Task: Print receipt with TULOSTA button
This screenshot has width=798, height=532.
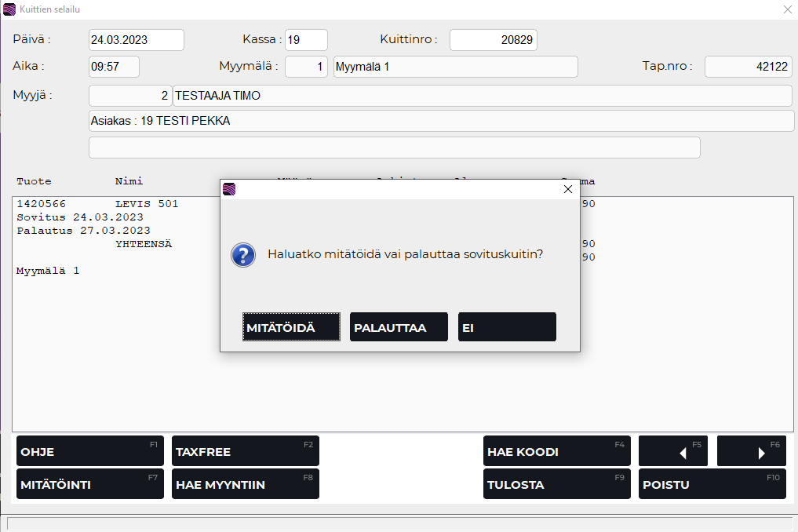Action: pyautogui.click(x=556, y=484)
